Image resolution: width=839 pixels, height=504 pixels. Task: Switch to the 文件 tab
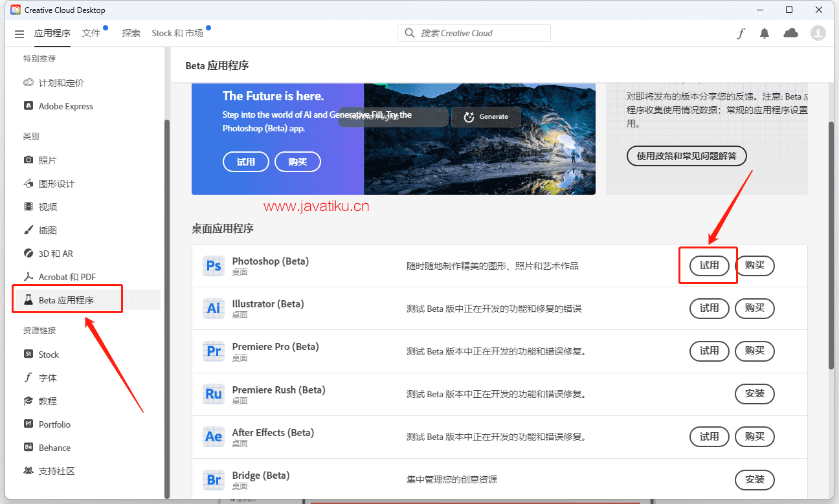click(x=91, y=33)
